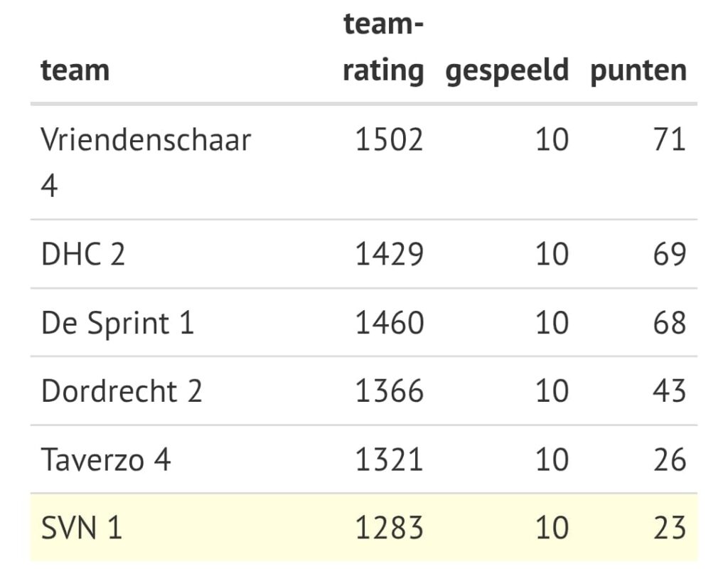This screenshot has height=569, width=728.
Task: Select the 1366 rating for Dordrecht 2
Action: tap(389, 391)
